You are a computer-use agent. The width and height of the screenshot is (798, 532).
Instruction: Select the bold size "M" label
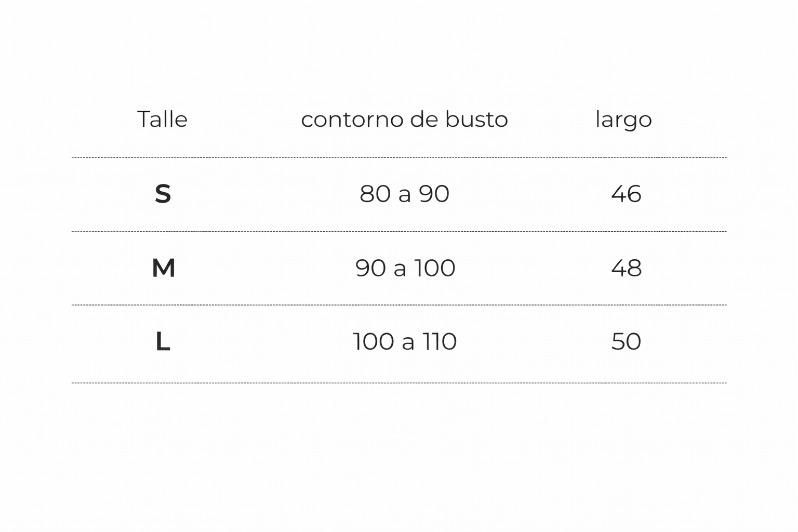coord(163,269)
